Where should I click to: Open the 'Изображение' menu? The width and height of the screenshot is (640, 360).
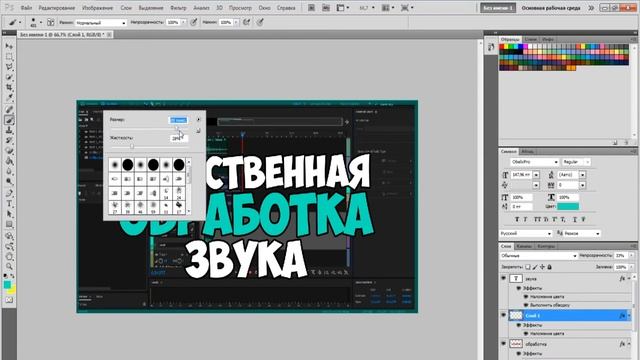(98, 8)
